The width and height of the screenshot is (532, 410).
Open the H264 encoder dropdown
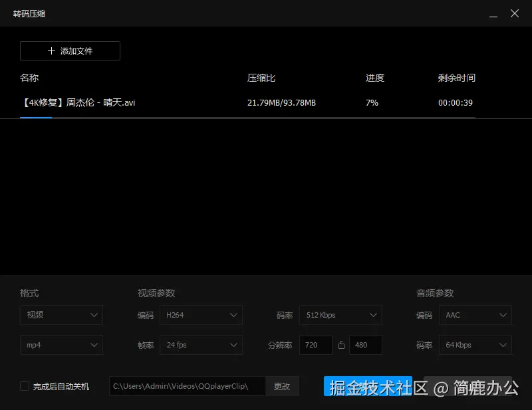pos(201,315)
